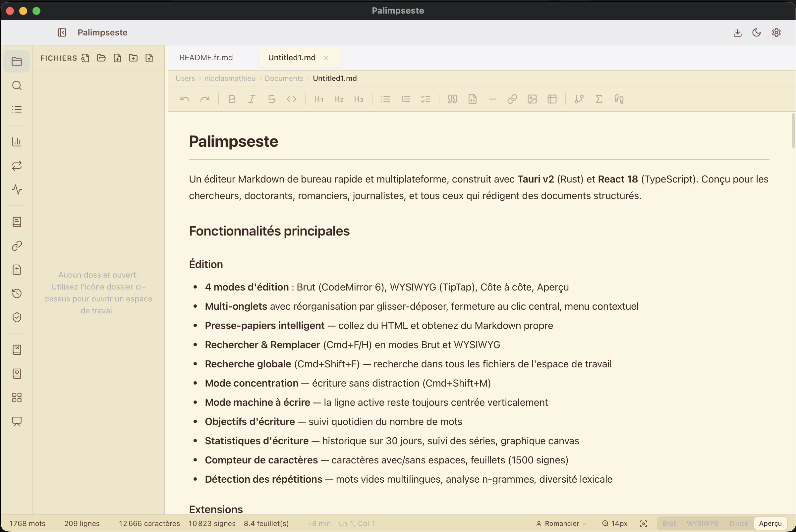796x532 pixels.
Task: Toggle strikethrough formatting
Action: [271, 99]
